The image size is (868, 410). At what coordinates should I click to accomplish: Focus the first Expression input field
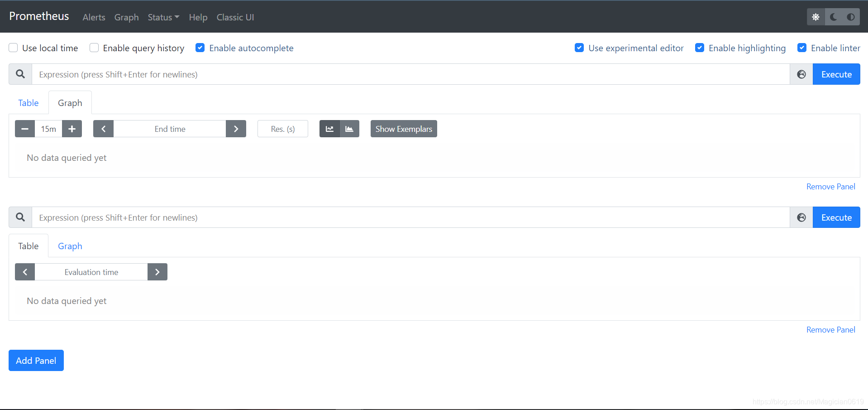(411, 74)
